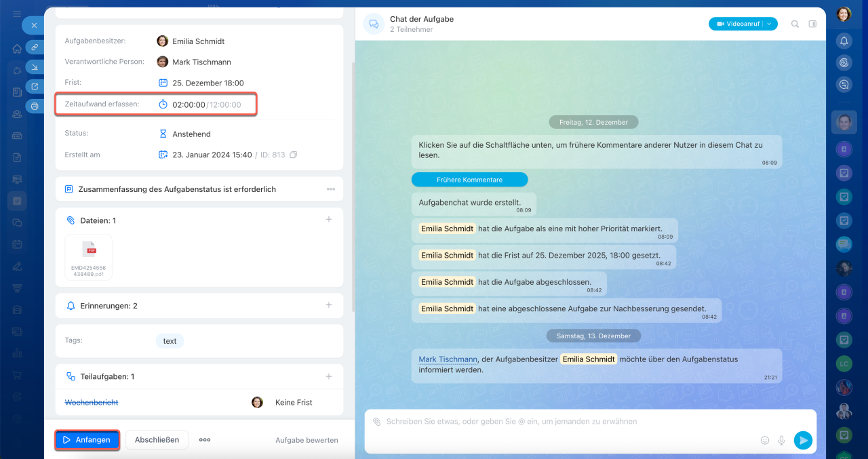This screenshot has height=459, width=868.
Task: Click the chat avatar icon in header
Action: (x=374, y=24)
